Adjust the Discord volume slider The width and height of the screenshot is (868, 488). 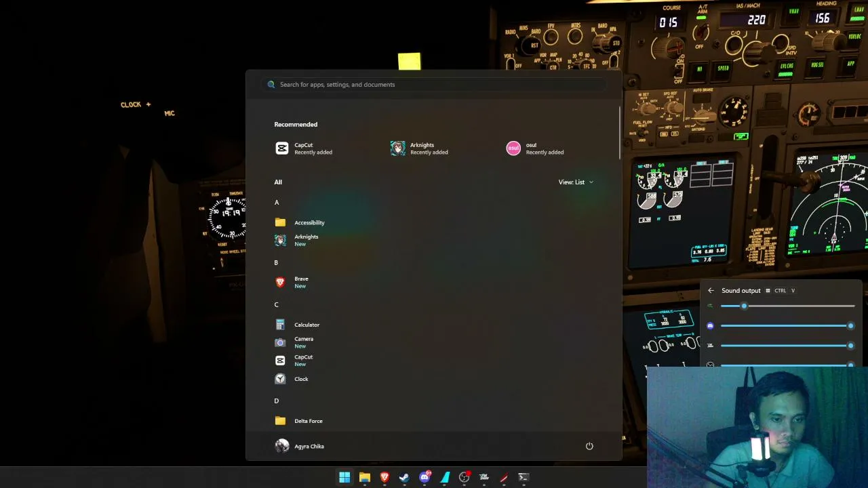(787, 326)
